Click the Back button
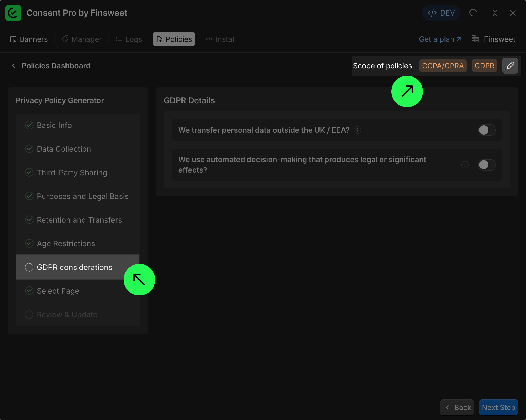The width and height of the screenshot is (526, 420). 457,407
